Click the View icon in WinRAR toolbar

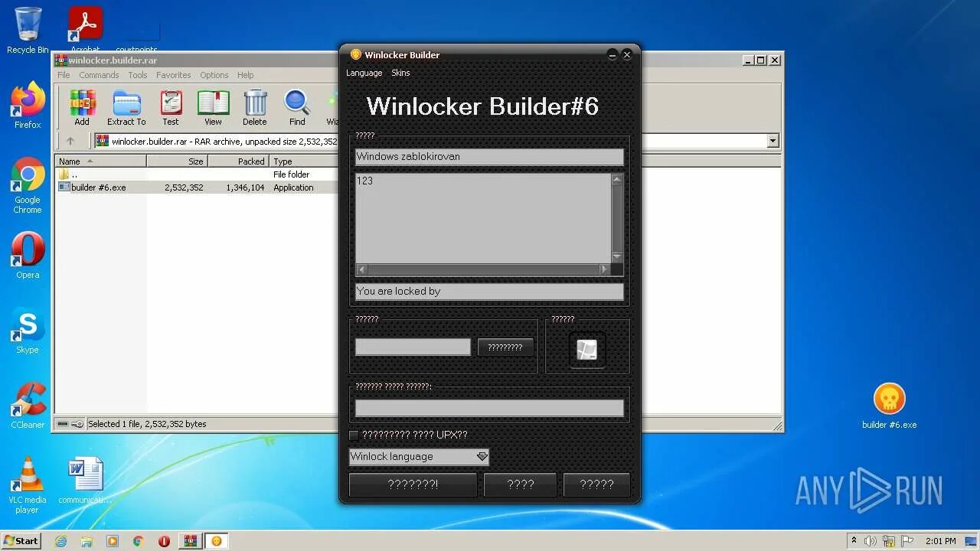213,108
